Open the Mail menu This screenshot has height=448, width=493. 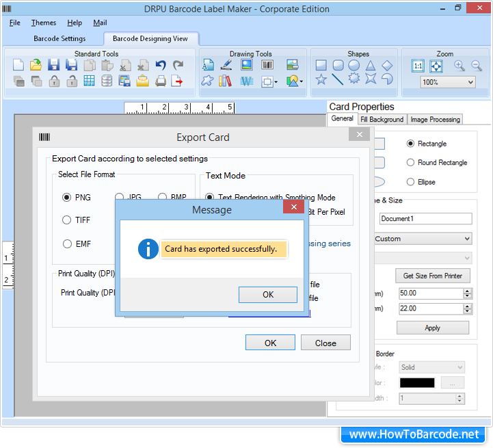tap(100, 23)
